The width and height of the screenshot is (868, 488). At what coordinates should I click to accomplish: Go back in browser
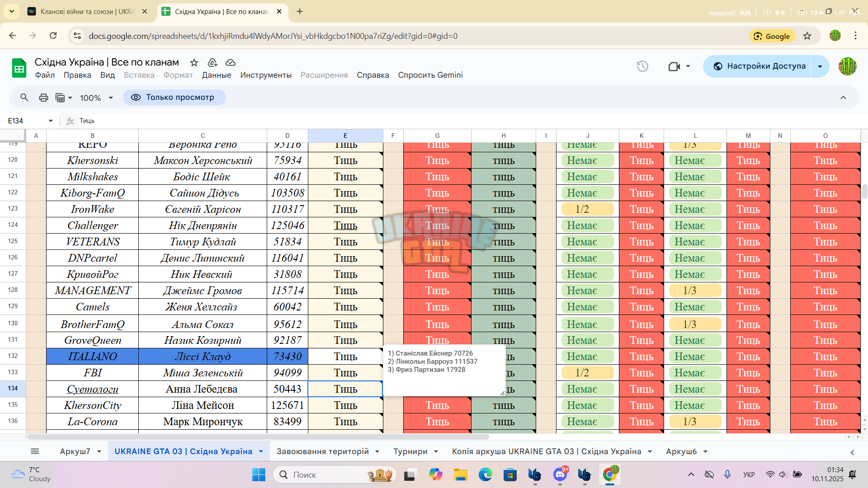coord(13,36)
